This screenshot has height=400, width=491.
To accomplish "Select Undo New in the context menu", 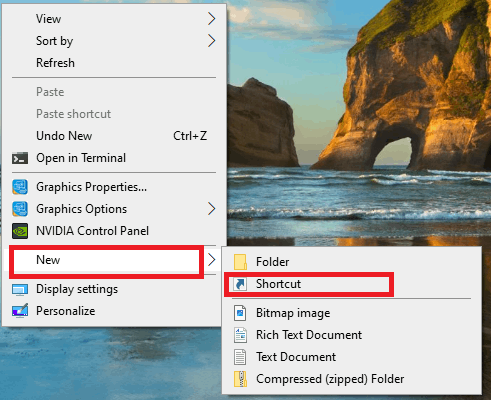I will pyautogui.click(x=114, y=136).
